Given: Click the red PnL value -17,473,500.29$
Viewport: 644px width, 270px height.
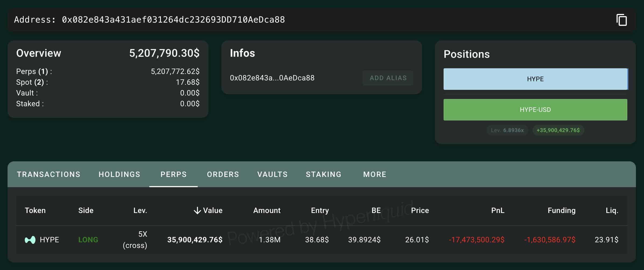Looking at the screenshot, I should tap(477, 240).
